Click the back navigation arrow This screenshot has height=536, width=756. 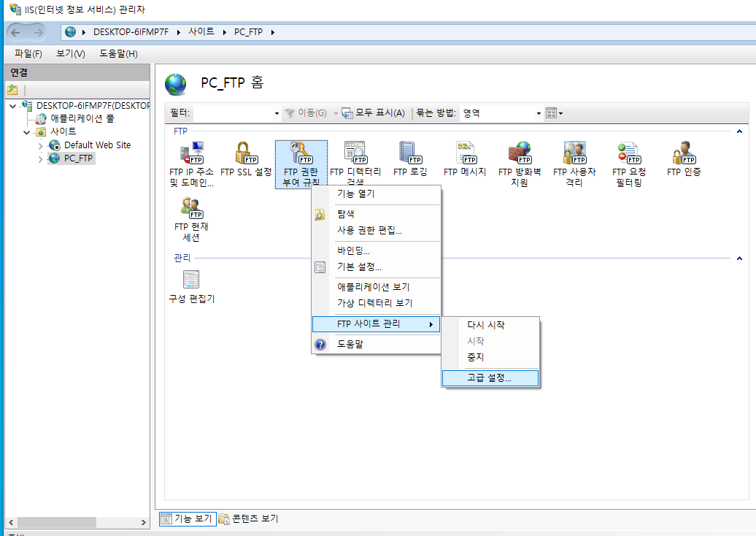coord(16,32)
